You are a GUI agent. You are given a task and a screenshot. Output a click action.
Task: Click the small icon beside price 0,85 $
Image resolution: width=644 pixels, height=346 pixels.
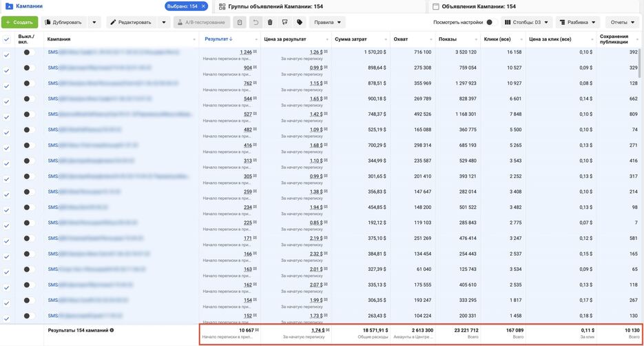pos(326,223)
